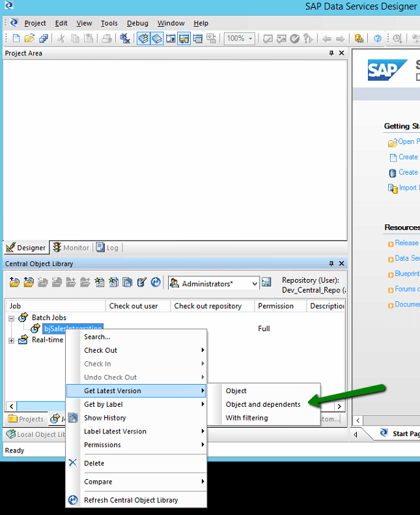
Task: Click the Save All toolbar icon
Action: tap(42, 38)
